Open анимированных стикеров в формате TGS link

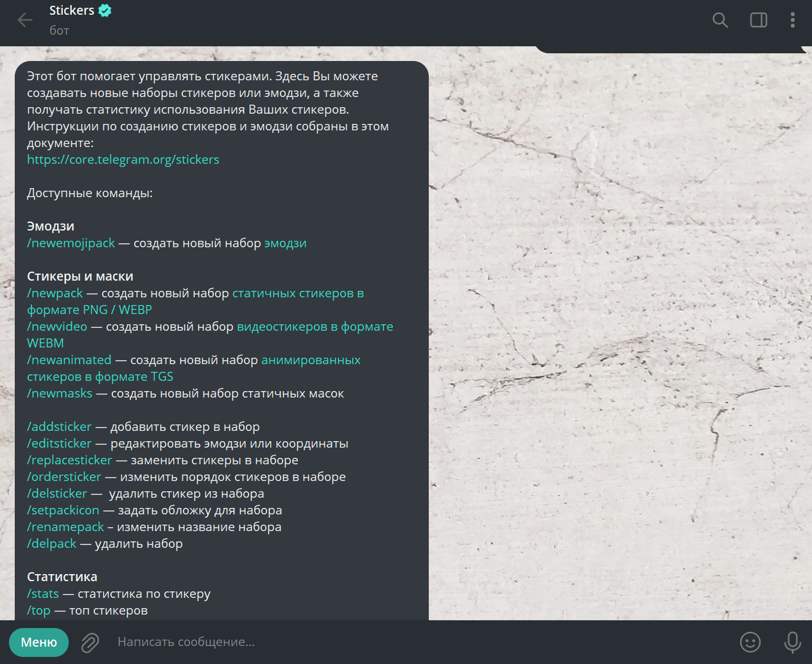(194, 368)
